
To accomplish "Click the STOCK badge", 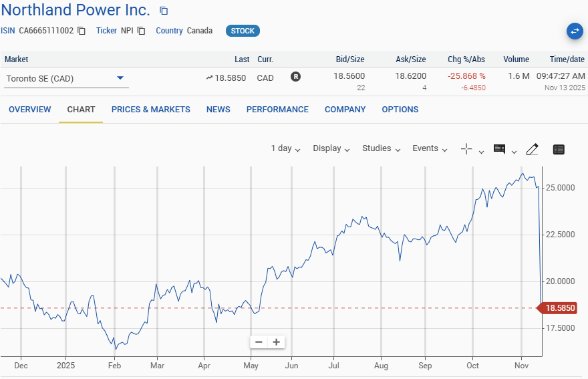I will (243, 31).
